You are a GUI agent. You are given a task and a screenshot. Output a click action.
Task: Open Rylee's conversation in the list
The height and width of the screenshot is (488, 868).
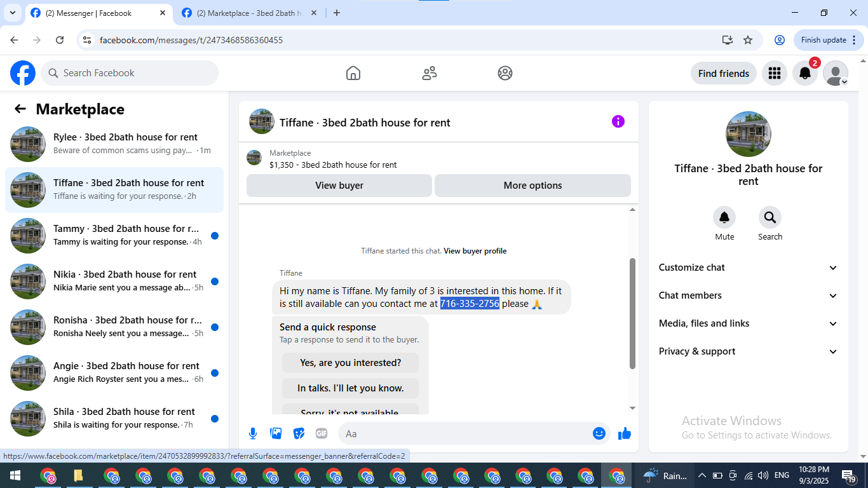(114, 144)
